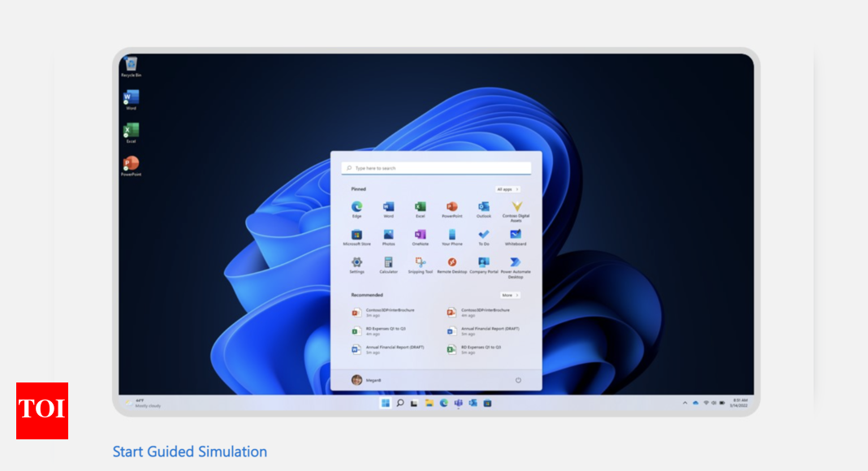Viewport: 868px width, 471px height.
Task: Select the Excel shortcut on the desktop
Action: [132, 133]
